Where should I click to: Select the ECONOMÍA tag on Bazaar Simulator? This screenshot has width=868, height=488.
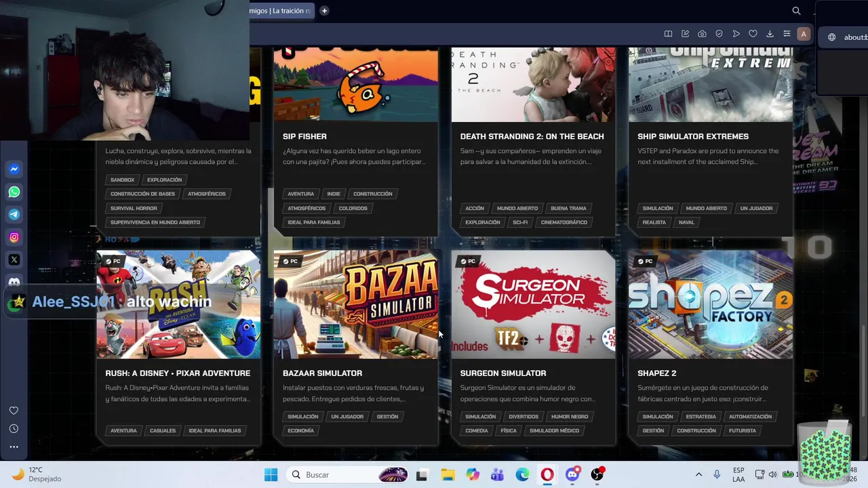coord(300,430)
